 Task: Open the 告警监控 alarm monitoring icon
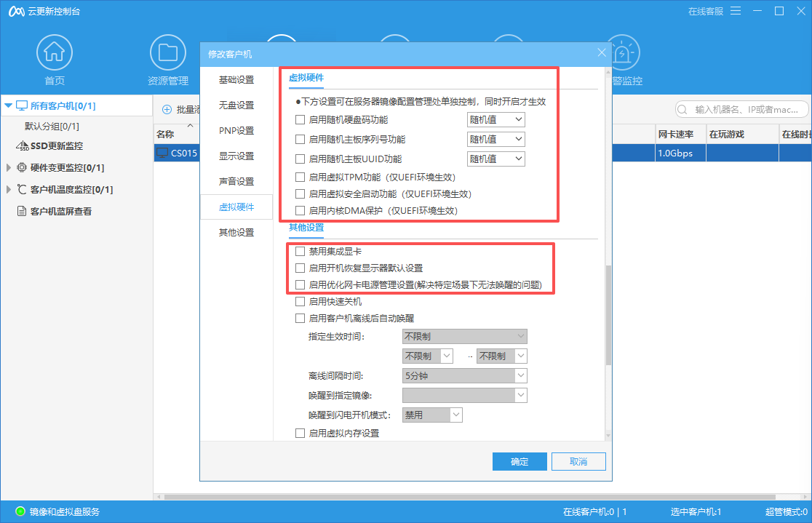point(622,52)
